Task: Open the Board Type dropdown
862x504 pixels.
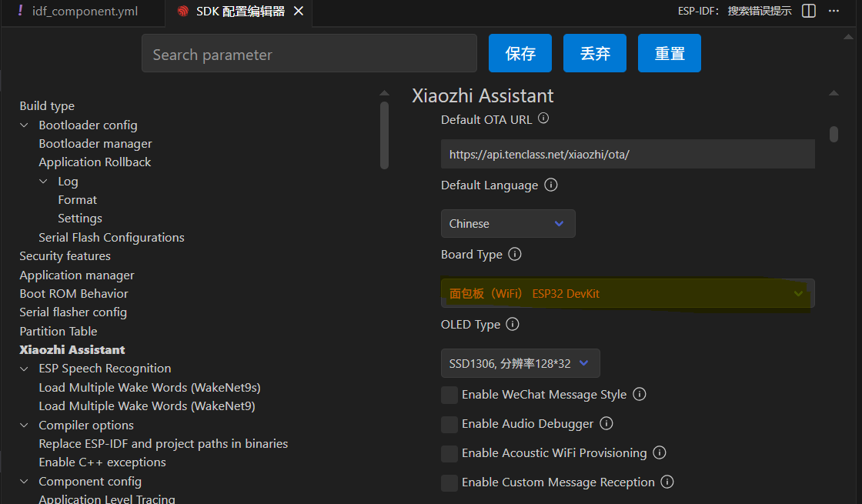Action: click(x=627, y=294)
